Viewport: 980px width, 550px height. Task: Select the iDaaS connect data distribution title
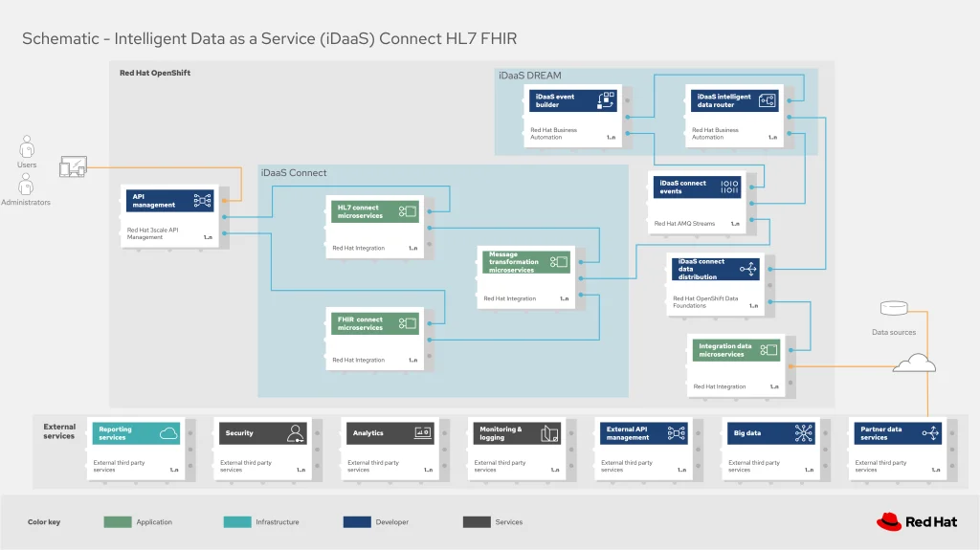point(702,270)
